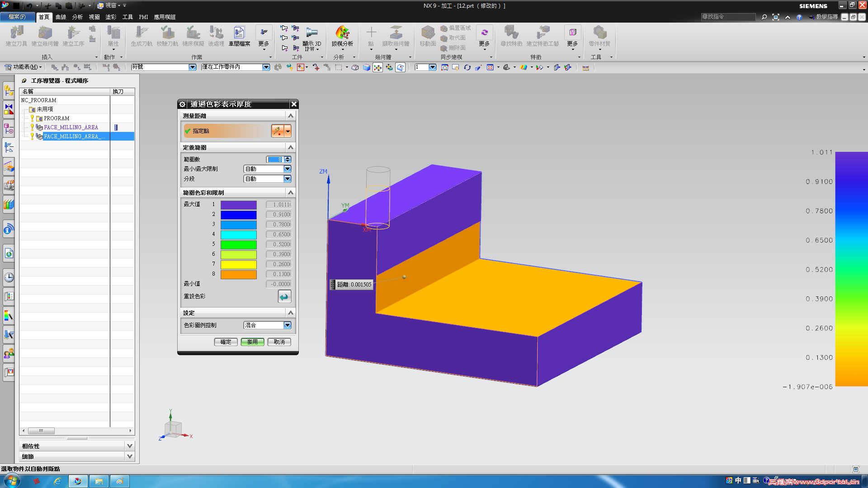Toggle the shaded cube display icon in the selection bar
This screenshot has height=488, width=868.
[366, 67]
